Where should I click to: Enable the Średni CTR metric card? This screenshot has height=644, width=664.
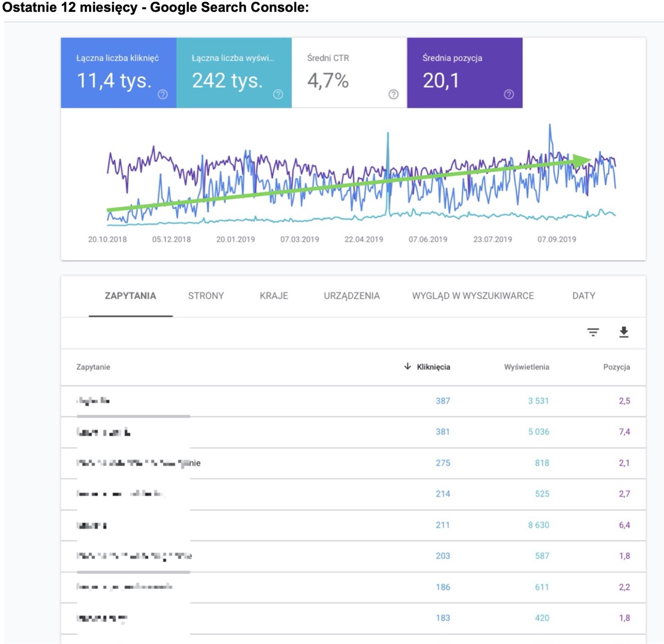pos(349,73)
